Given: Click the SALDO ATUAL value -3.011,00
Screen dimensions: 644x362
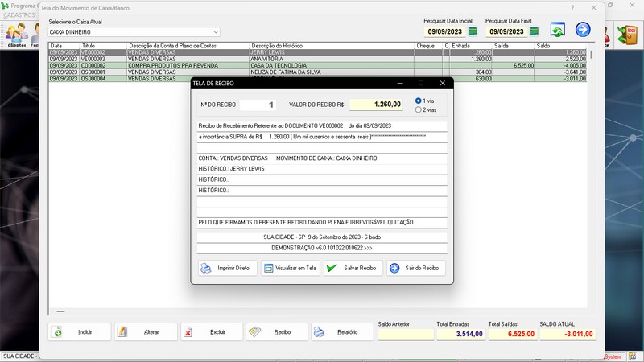Looking at the screenshot, I should 568,334.
